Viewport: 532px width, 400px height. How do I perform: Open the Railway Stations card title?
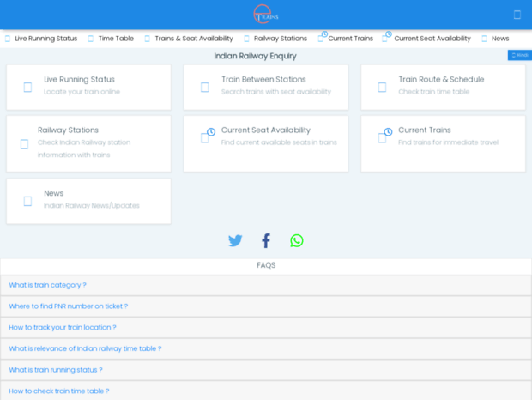(x=68, y=130)
